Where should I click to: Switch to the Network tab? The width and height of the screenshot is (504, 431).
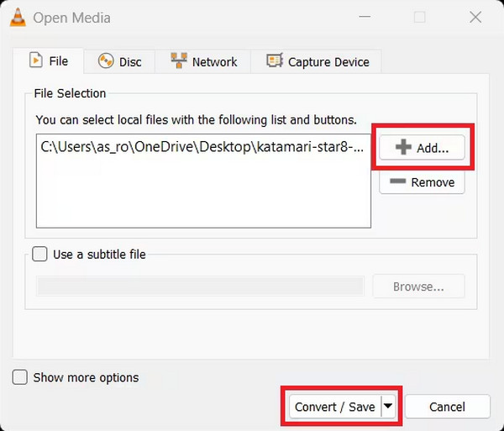pos(203,61)
